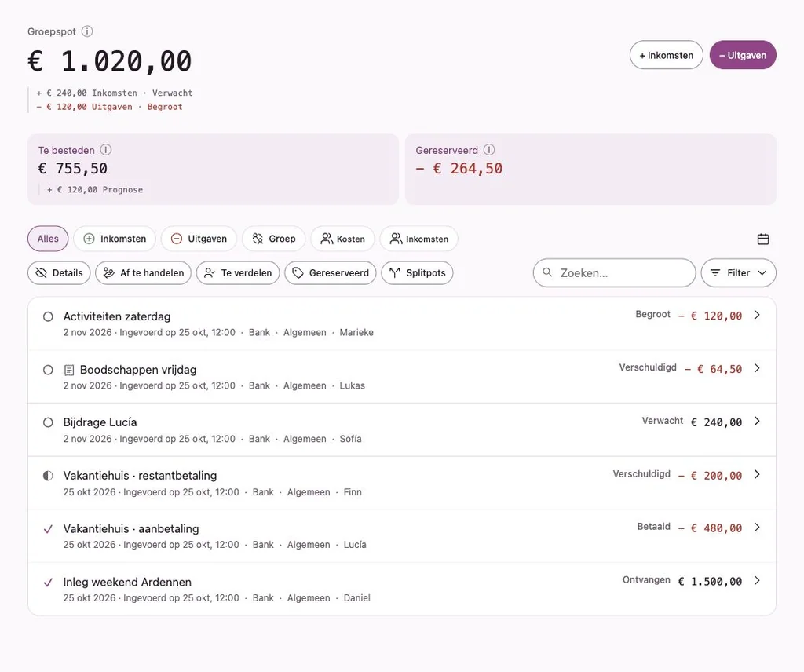This screenshot has height=672, width=804.
Task: Open the Vakantiehuis · aanbetaling entry title
Action: click(x=131, y=528)
